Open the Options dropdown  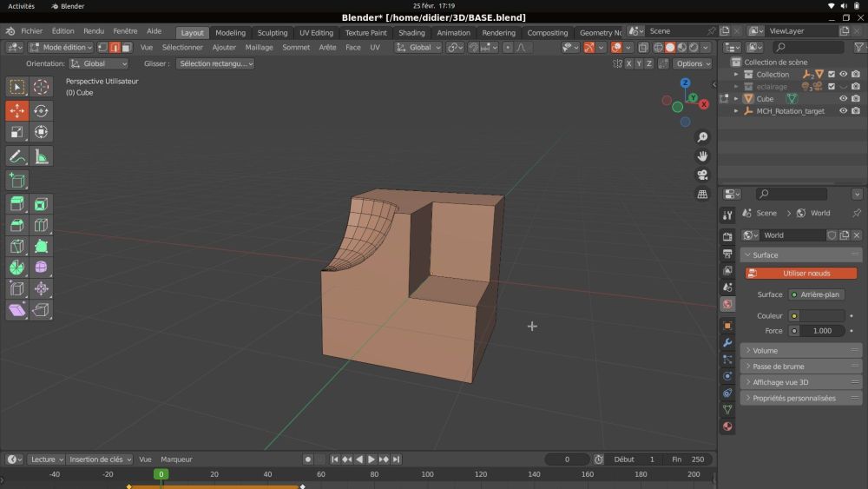tap(693, 63)
